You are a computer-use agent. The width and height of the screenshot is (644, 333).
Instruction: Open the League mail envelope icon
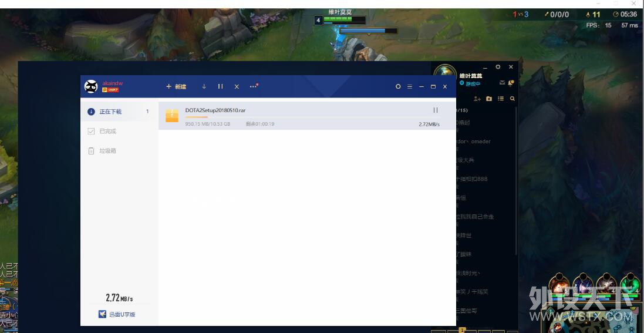(502, 83)
